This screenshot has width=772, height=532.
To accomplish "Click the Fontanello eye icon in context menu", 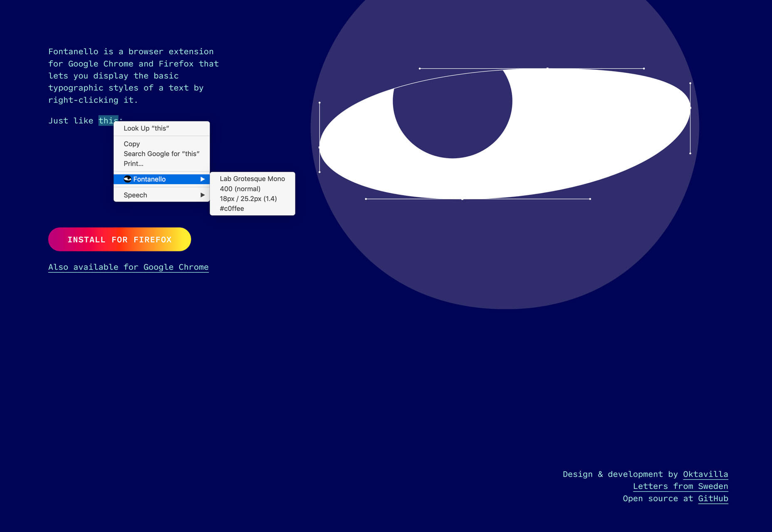I will [127, 179].
